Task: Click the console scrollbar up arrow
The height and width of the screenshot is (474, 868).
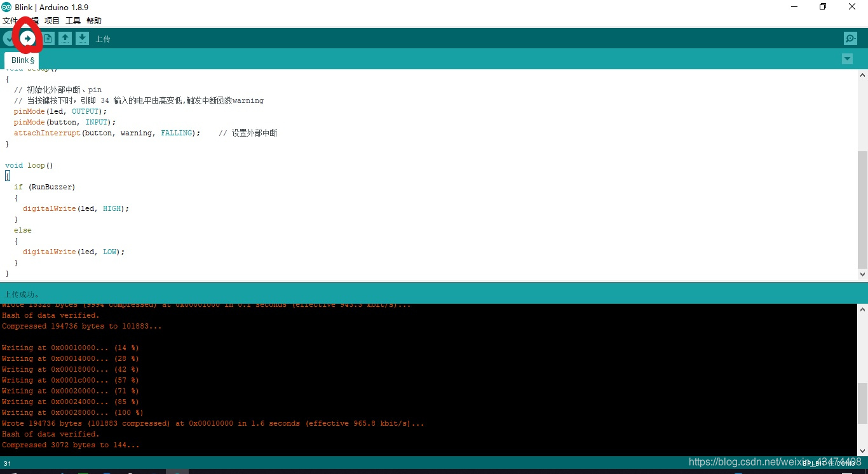Action: coord(862,309)
